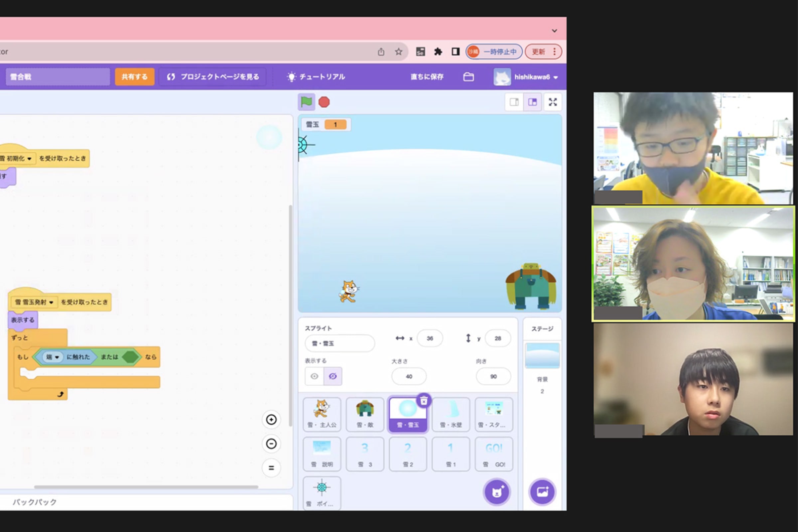Delete the selected 雪・雪玉 sprite

(x=424, y=401)
